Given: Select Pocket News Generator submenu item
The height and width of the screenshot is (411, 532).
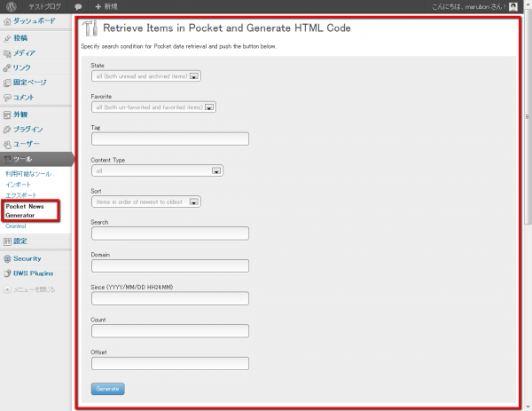Looking at the screenshot, I should click(x=25, y=211).
